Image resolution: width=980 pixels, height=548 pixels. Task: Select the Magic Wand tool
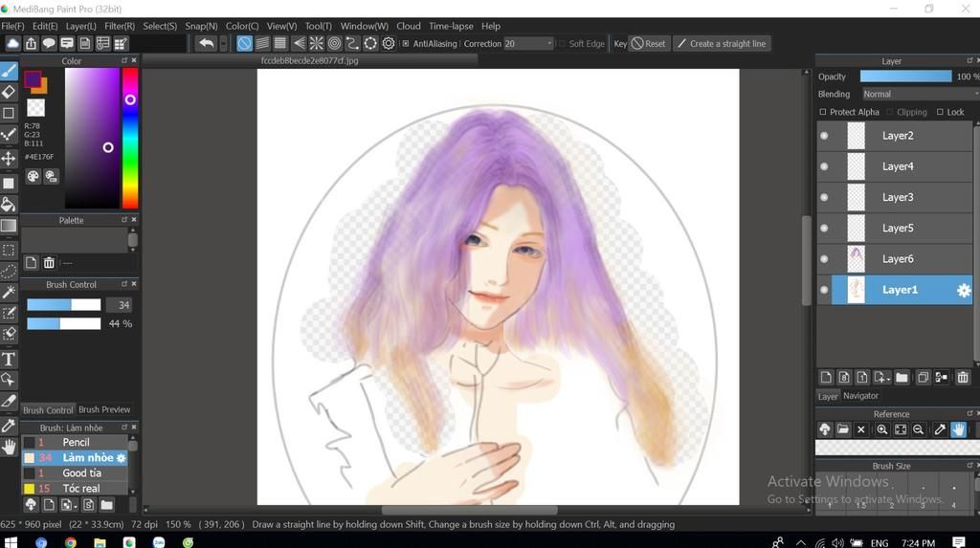click(9, 292)
